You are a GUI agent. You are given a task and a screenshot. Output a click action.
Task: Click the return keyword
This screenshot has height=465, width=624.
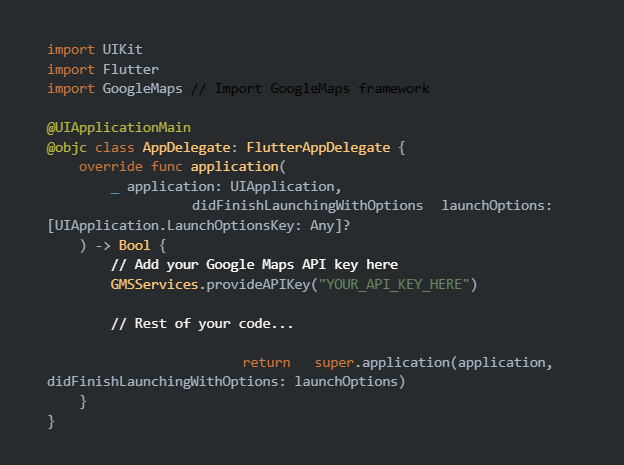[266, 363]
